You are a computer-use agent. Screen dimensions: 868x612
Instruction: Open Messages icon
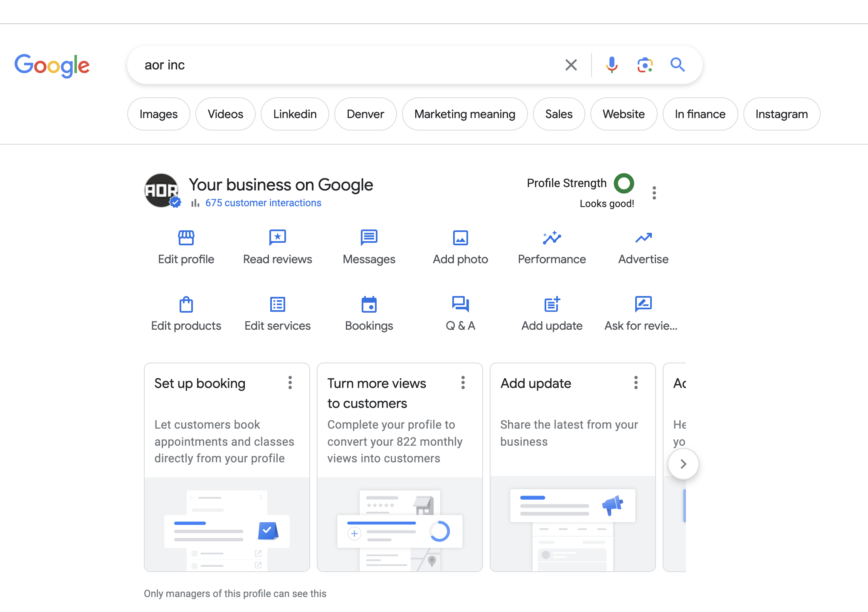[x=369, y=238]
